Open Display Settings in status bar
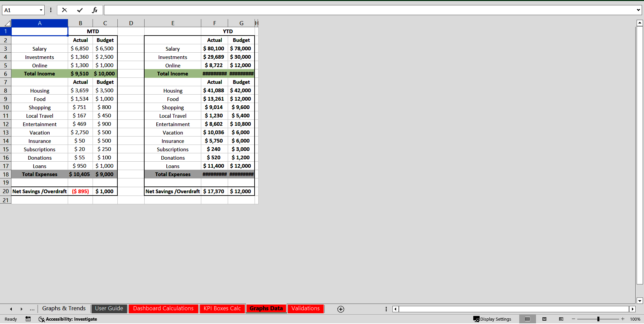Screen dimensions: 644x324 [x=492, y=319]
